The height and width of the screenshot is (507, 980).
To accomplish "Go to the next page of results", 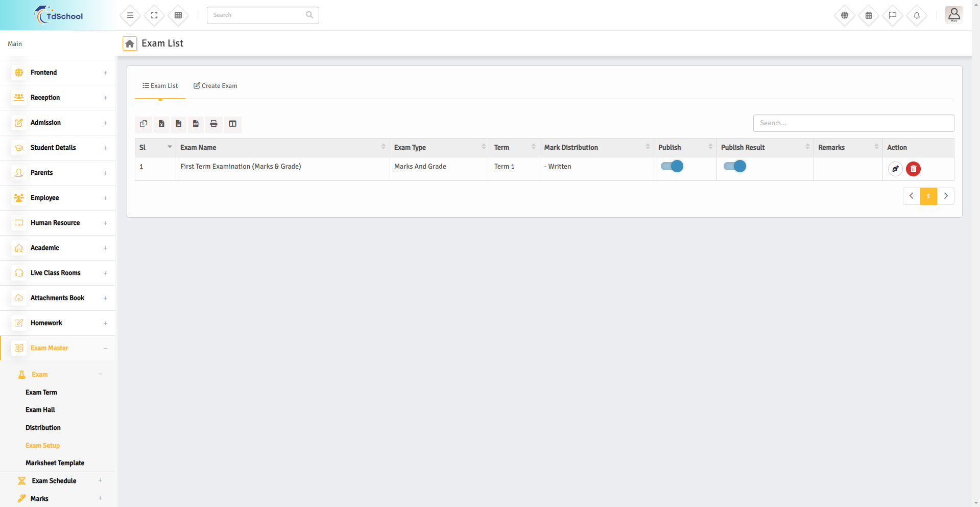I will (946, 196).
